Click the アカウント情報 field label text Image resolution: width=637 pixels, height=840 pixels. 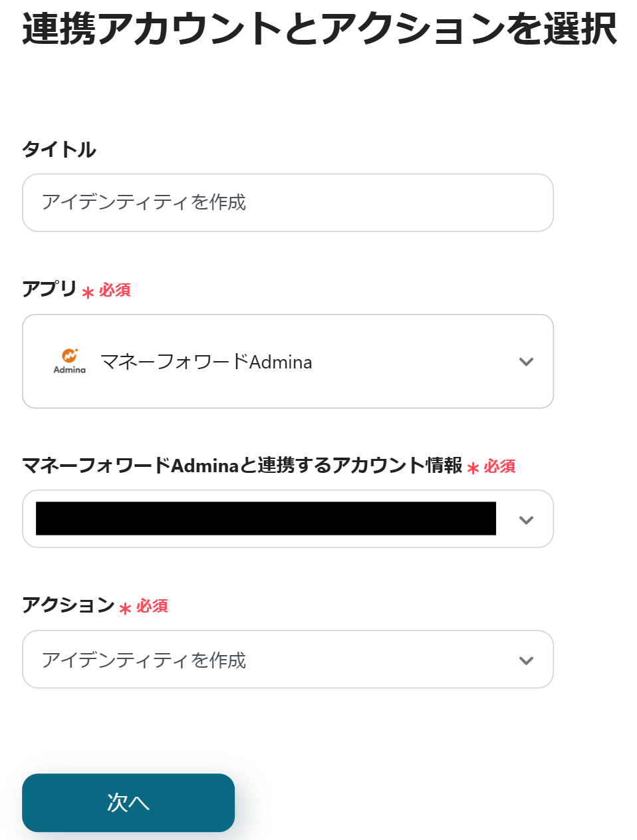coord(242,466)
